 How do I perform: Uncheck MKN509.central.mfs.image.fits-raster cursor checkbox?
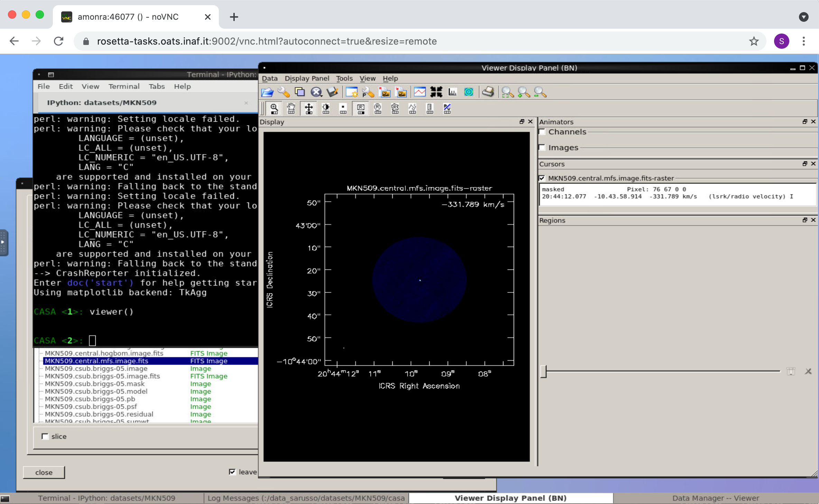click(542, 178)
